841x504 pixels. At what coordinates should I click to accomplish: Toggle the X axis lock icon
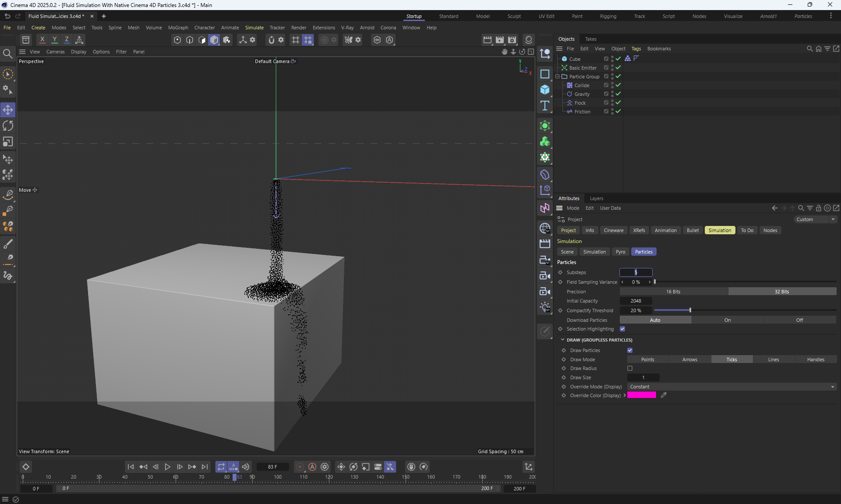(42, 40)
